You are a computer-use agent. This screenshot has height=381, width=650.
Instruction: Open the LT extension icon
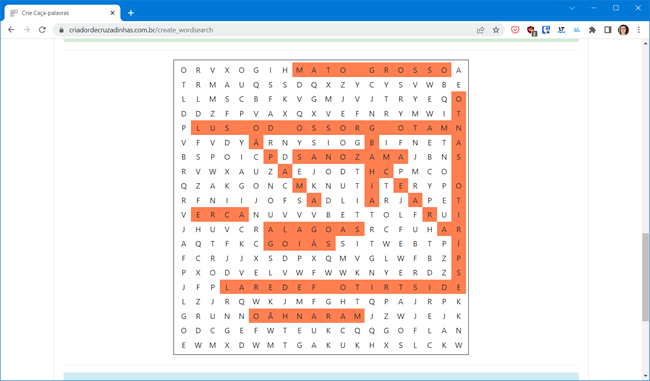561,30
